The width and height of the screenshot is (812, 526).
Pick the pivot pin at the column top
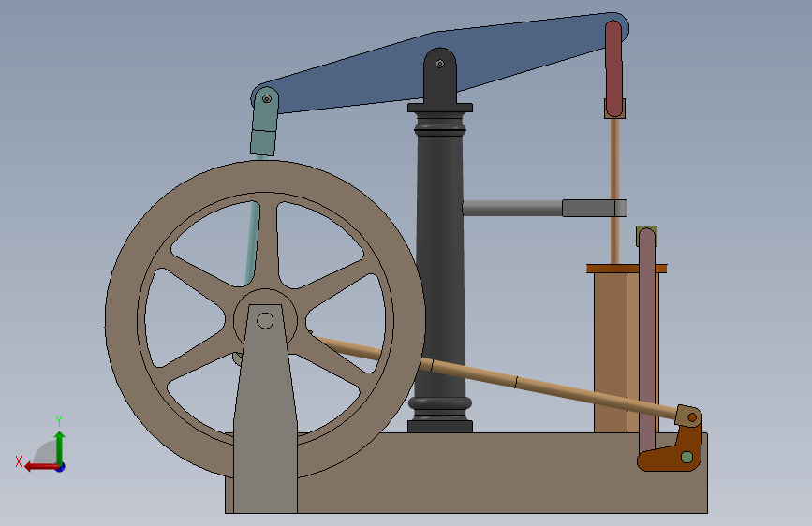pos(440,64)
